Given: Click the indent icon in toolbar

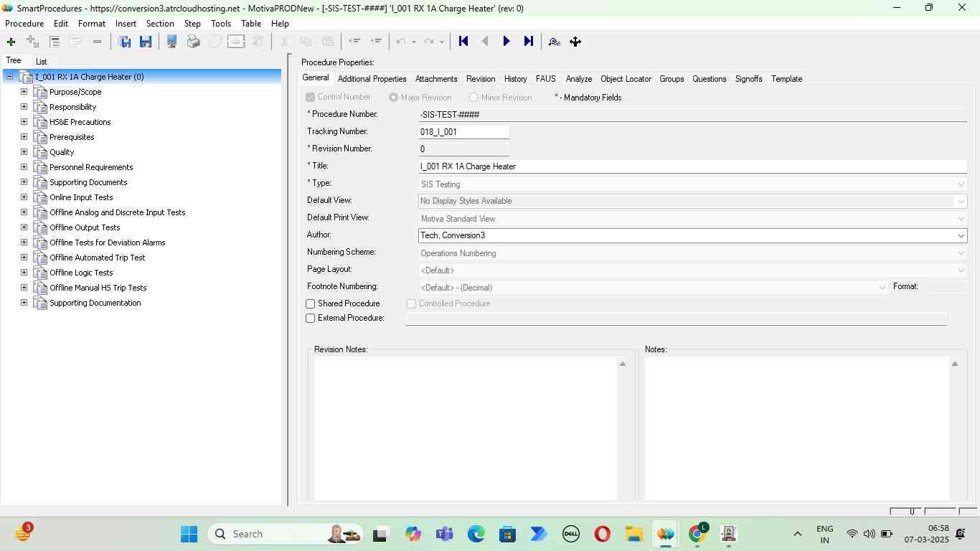Looking at the screenshot, I should click(376, 42).
